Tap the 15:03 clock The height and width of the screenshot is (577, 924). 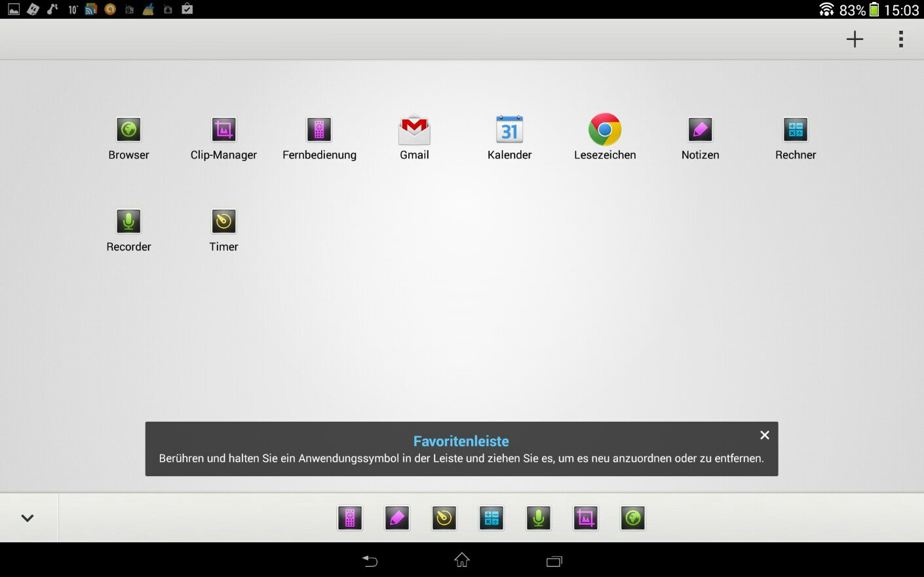tap(902, 10)
